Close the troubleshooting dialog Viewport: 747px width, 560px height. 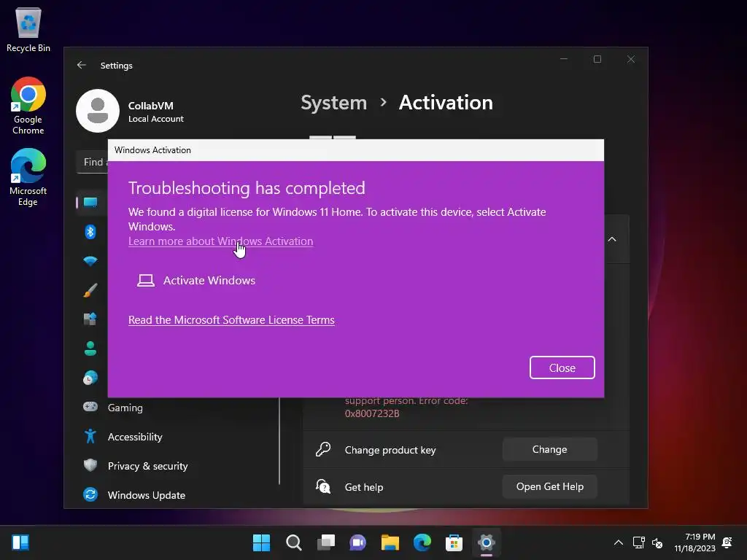pos(562,367)
